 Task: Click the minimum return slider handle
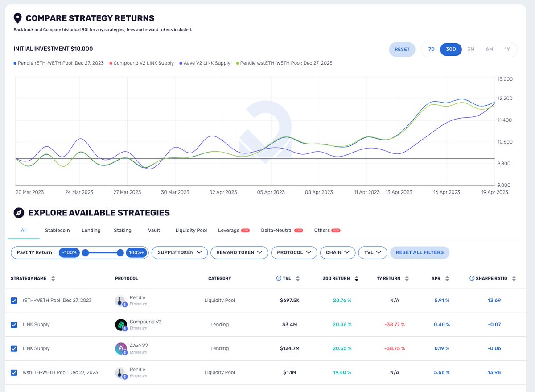[86, 253]
